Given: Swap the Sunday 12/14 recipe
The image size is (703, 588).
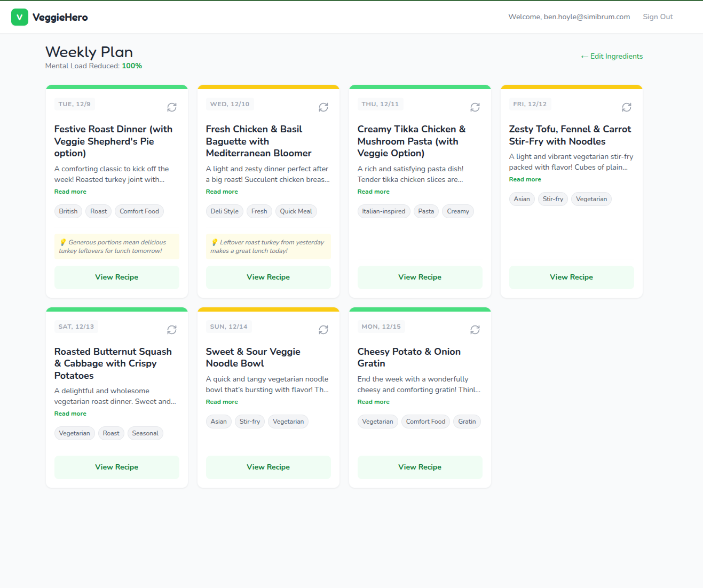Looking at the screenshot, I should (x=323, y=330).
